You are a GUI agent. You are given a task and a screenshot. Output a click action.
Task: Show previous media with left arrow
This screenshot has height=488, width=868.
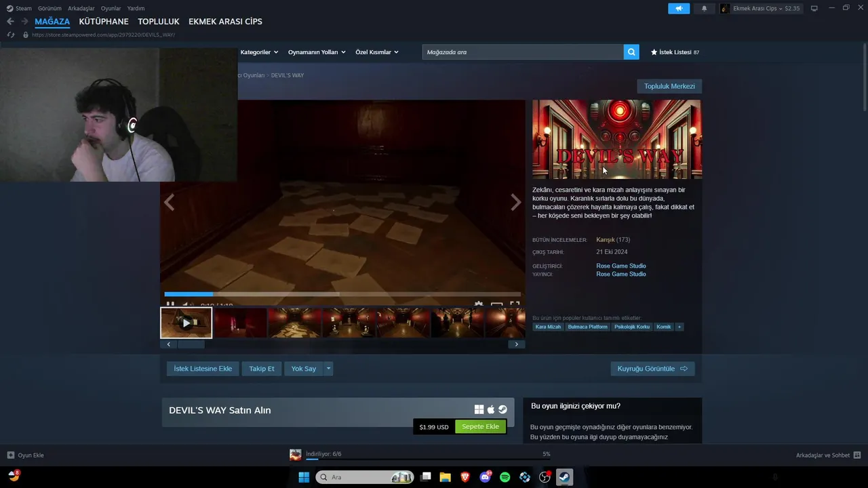pos(169,202)
